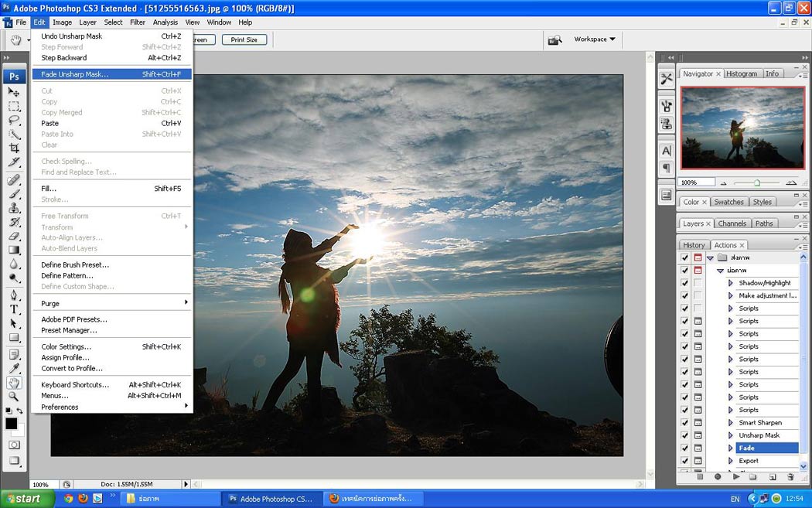Open the Character panel icon
The image size is (812, 508).
[x=666, y=151]
